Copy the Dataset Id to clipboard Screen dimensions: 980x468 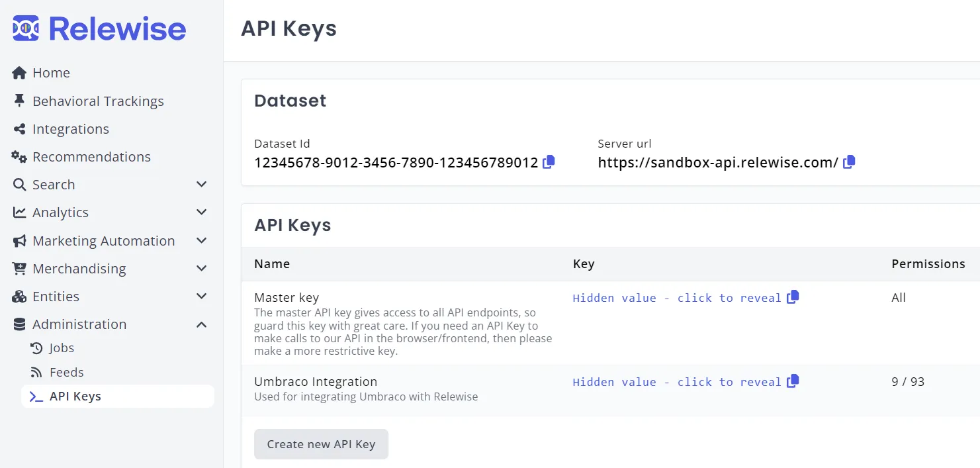coord(549,162)
